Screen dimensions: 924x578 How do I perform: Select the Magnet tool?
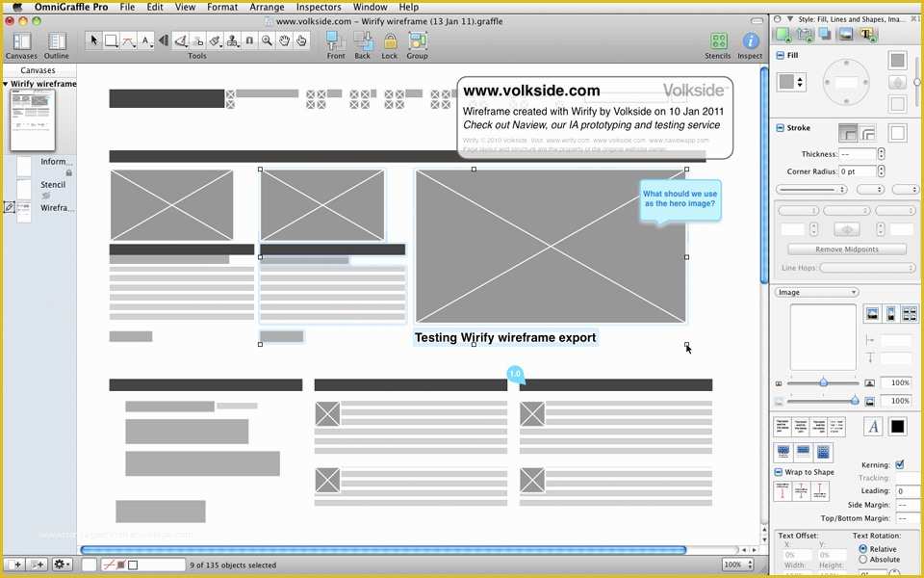(x=249, y=40)
